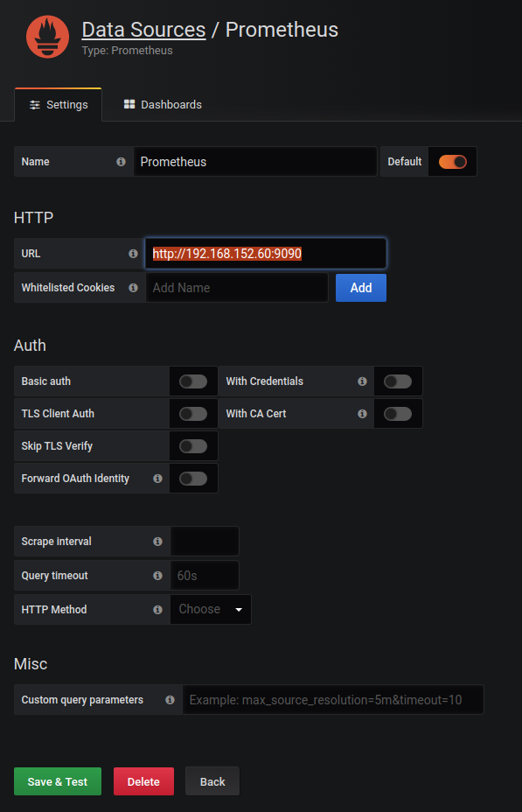This screenshot has width=522, height=812.
Task: Enable the Basic auth toggle
Action: point(193,381)
